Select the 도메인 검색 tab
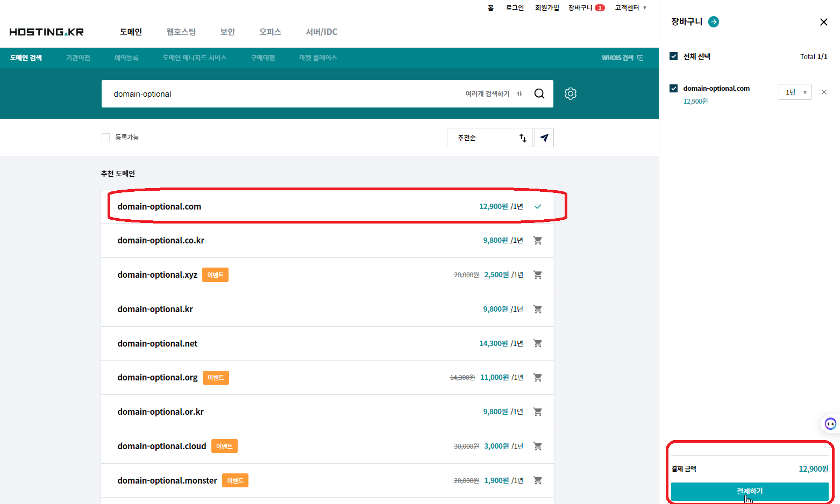Screen dimensions: 840x504 tap(26, 57)
